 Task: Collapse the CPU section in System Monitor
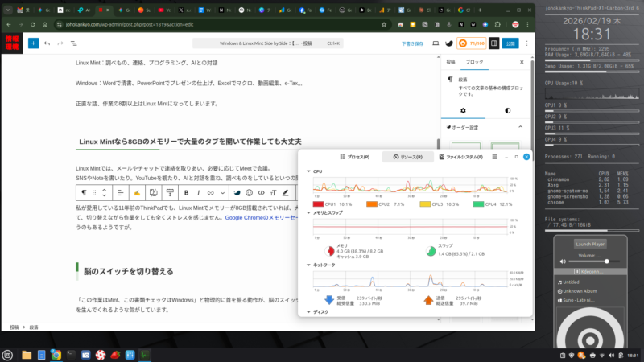pyautogui.click(x=307, y=171)
